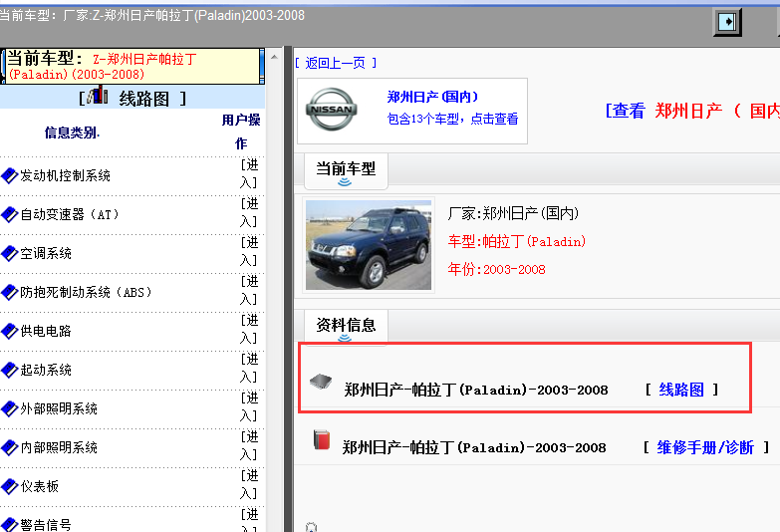Enter the 仪表板 section via [进入]

point(249,484)
